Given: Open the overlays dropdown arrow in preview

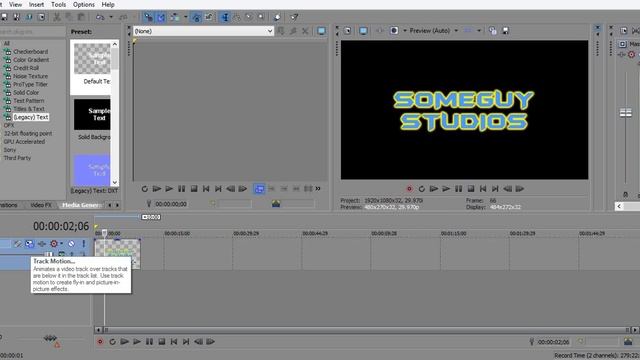Looking at the screenshot, I should pos(479,31).
